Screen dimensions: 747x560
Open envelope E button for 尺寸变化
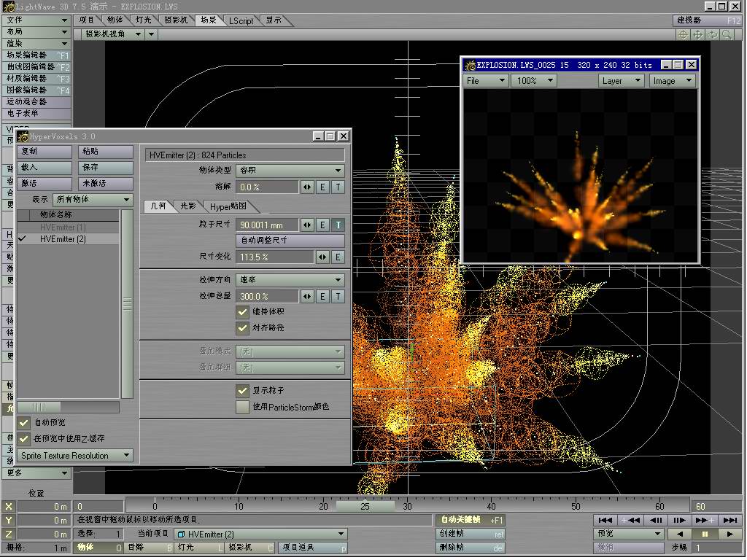(x=338, y=257)
